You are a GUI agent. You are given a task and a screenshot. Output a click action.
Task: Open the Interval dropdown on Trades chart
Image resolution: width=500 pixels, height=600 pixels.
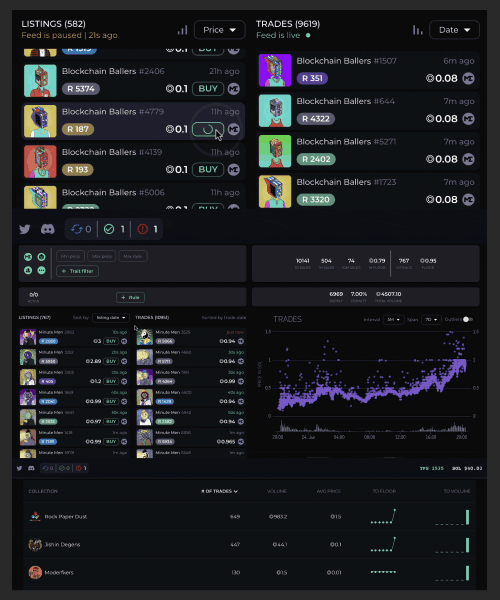point(393,320)
